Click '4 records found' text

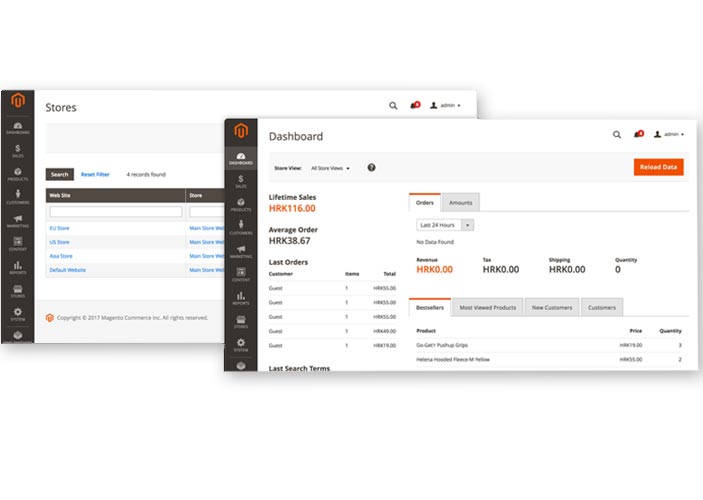(146, 174)
